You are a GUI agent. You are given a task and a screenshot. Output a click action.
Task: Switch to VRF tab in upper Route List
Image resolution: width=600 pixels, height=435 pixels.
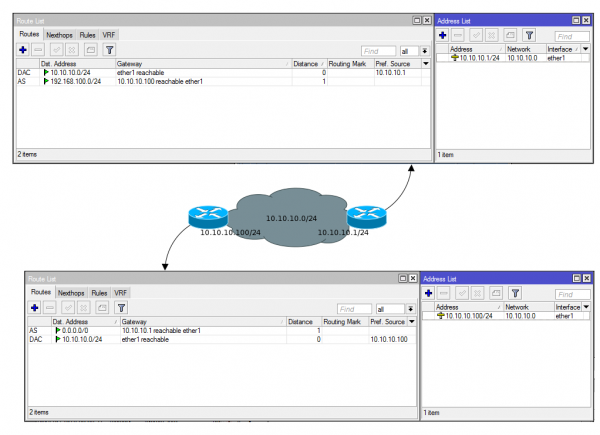(109, 35)
